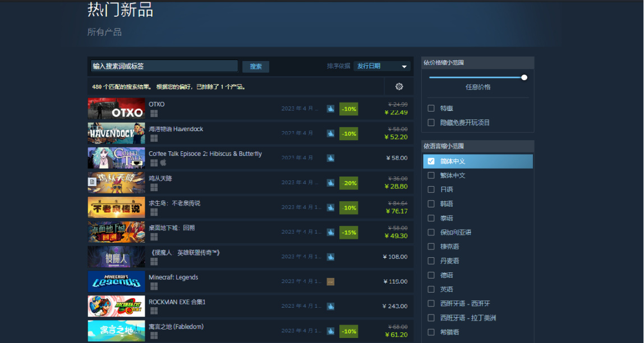644x343 pixels.
Task: Click the ¥ 58.00 price of Coffee Talk
Action: (397, 158)
